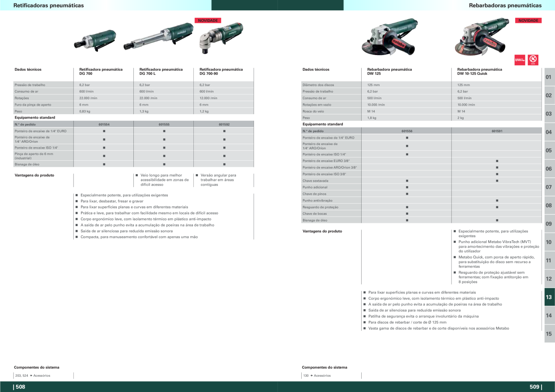The image size is (555, 392).
Task: Click order number 601592
Action: [x=224, y=124]
